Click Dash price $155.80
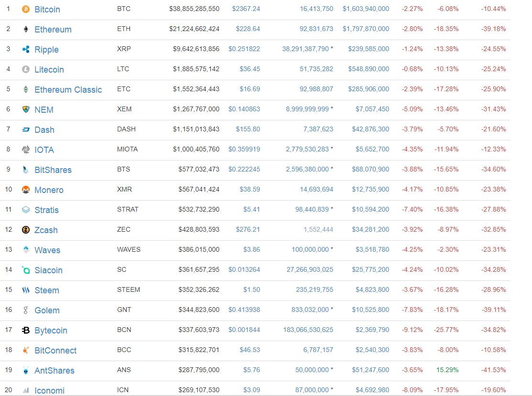This screenshot has height=396, width=532. click(248, 129)
